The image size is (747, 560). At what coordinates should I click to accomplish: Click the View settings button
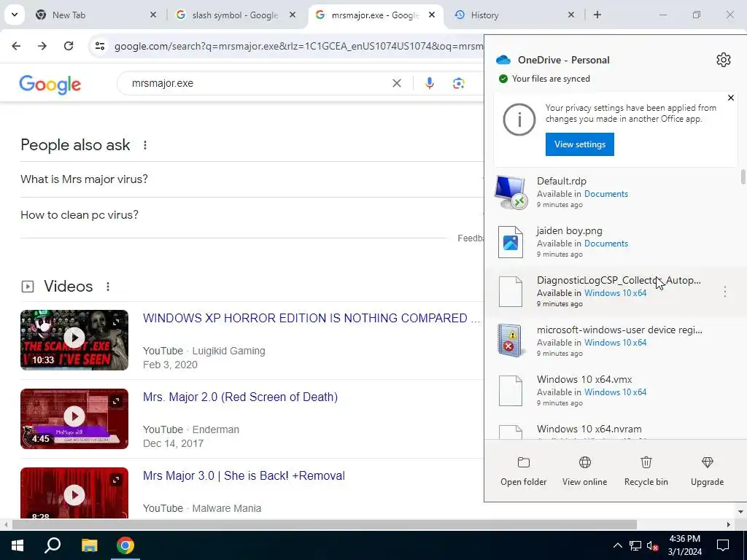coord(580,144)
